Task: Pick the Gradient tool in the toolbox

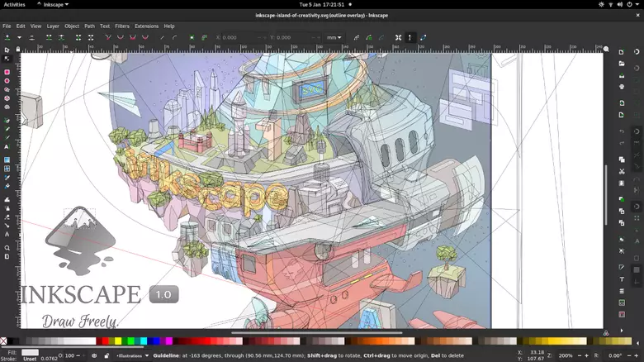Action: 7,160
